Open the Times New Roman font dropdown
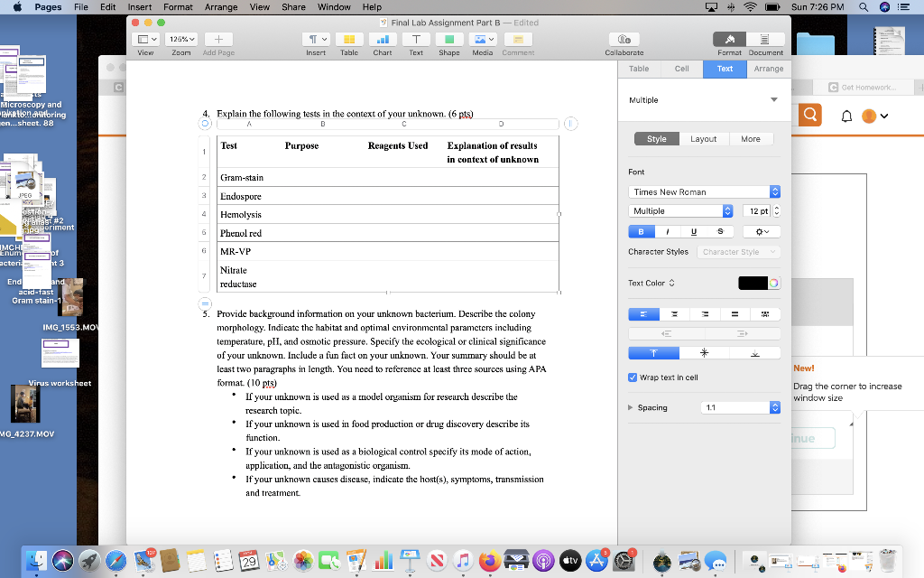 click(x=703, y=191)
